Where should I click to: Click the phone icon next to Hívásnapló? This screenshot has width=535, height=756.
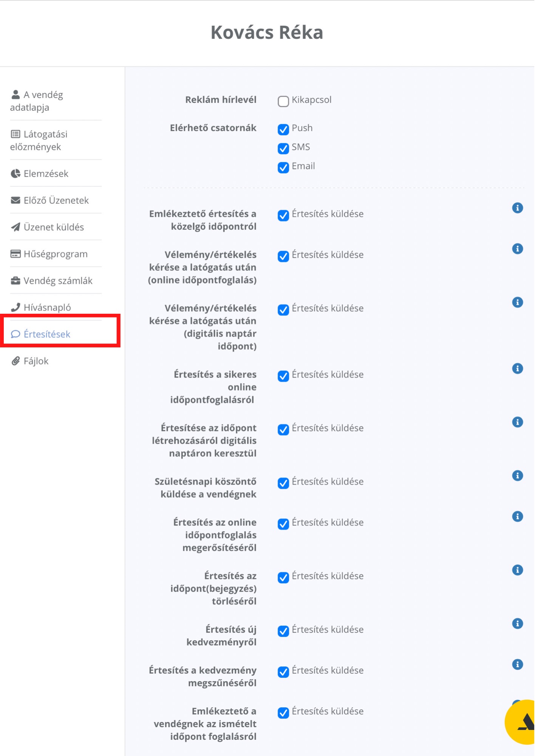pyautogui.click(x=15, y=307)
